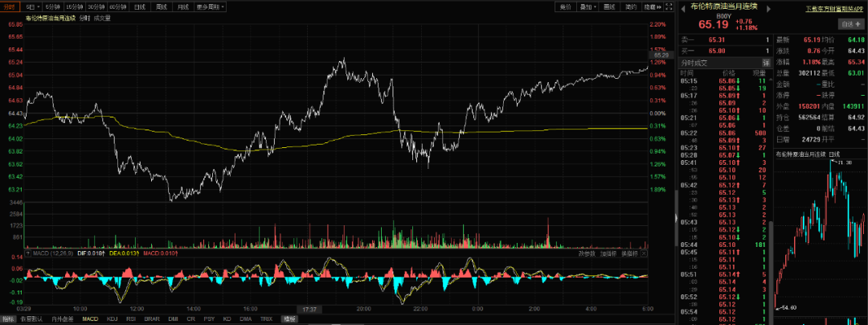Screen dimensions: 868x325
Task: Click the 详 detail icon beside 分时成交
Action: point(766,62)
